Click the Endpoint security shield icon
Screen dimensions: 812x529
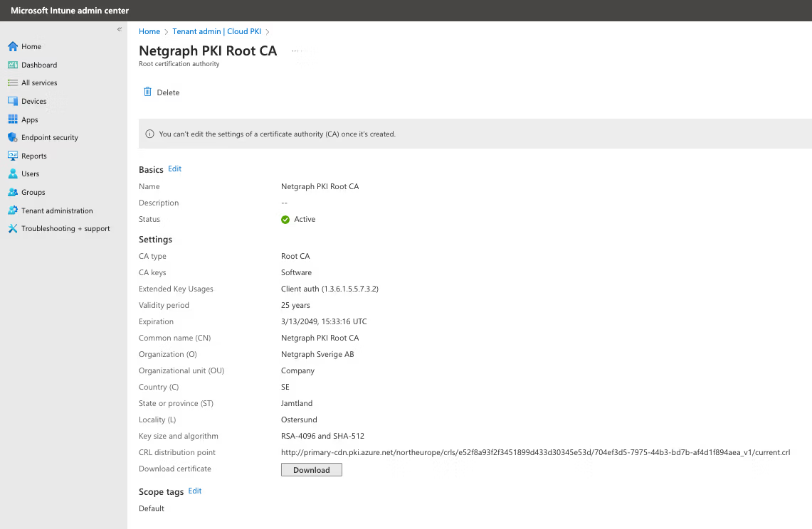tap(13, 137)
